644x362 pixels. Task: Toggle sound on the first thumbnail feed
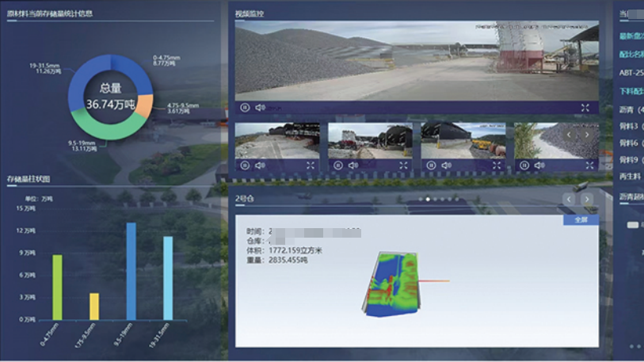coord(260,166)
